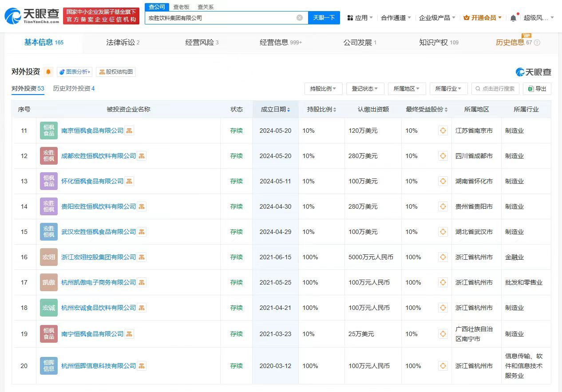The image size is (562, 392).
Task: Switch to the 查老板 tab
Action: (x=182, y=7)
